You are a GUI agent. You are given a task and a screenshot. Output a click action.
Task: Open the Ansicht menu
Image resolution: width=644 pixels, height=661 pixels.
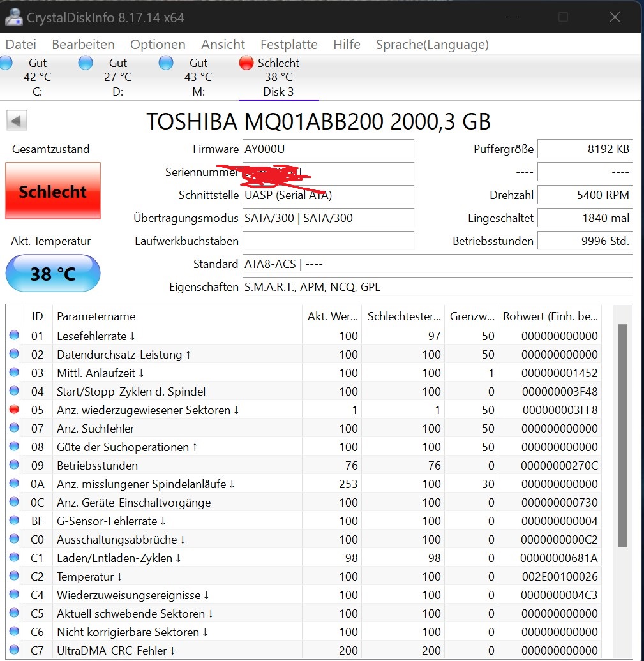(x=223, y=44)
